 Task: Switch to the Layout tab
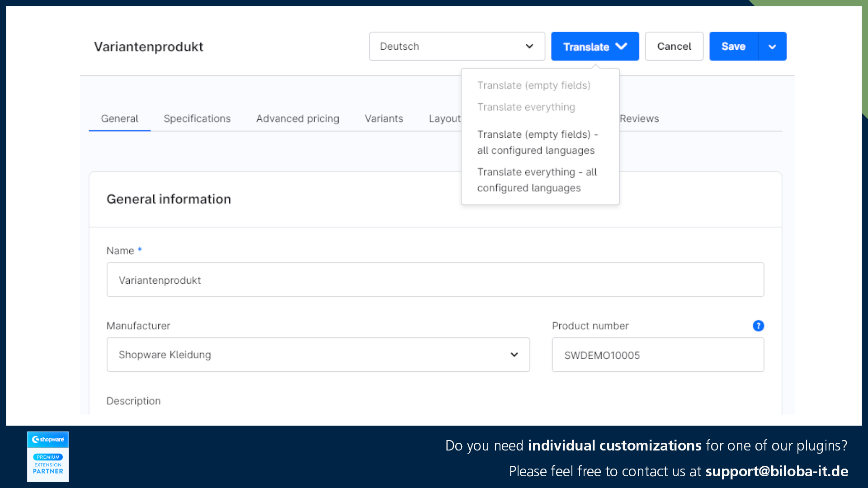point(444,118)
